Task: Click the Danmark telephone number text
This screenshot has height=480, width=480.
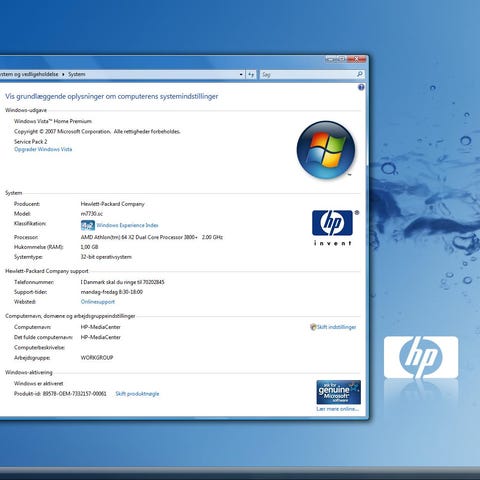Action: pos(122,282)
